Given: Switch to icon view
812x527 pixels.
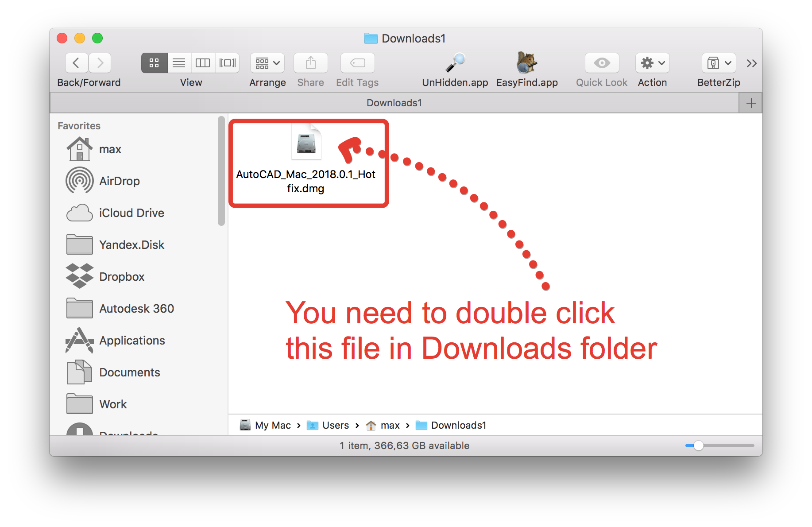Looking at the screenshot, I should pyautogui.click(x=154, y=63).
